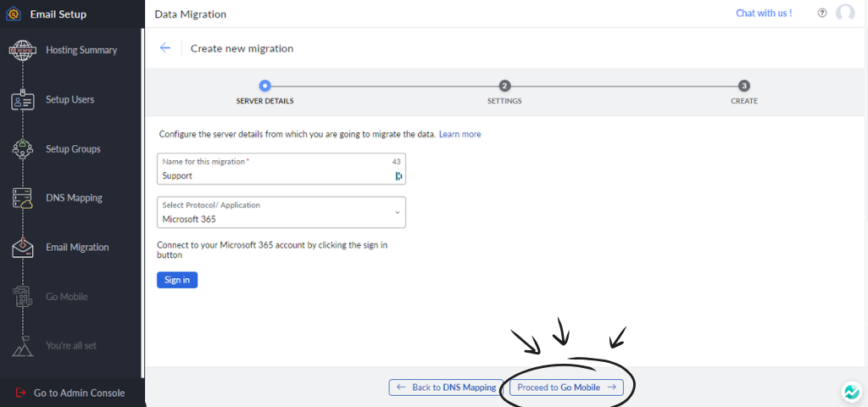This screenshot has width=868, height=407.
Task: Select step 3 Create
Action: click(x=743, y=86)
